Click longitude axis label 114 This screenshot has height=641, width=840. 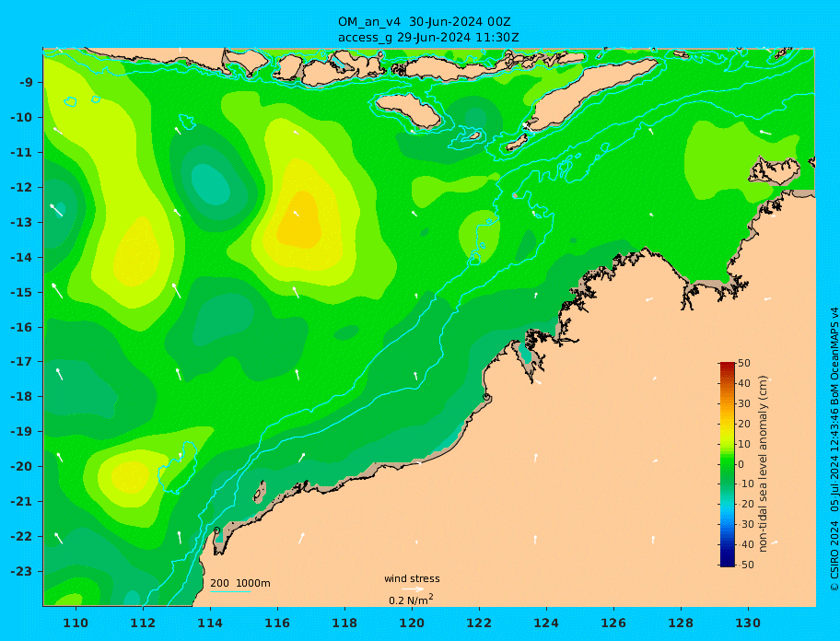tap(210, 624)
